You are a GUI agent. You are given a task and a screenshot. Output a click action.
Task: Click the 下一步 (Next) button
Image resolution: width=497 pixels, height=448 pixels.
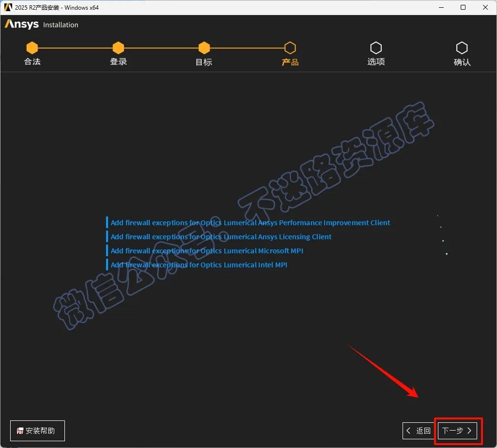point(457,431)
